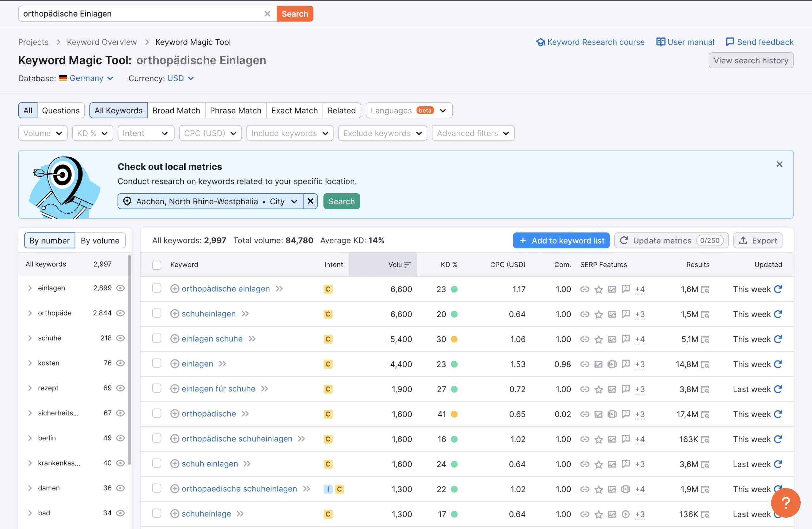The width and height of the screenshot is (812, 529).
Task: Select the Phrase Match tab
Action: coord(236,110)
